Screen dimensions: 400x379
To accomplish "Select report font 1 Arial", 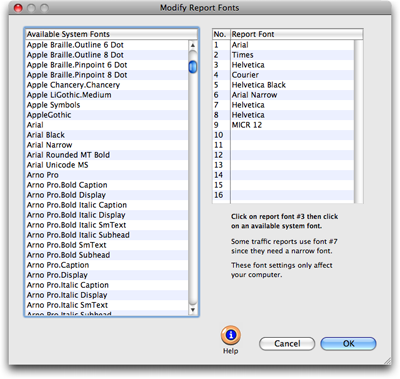I will 283,45.
